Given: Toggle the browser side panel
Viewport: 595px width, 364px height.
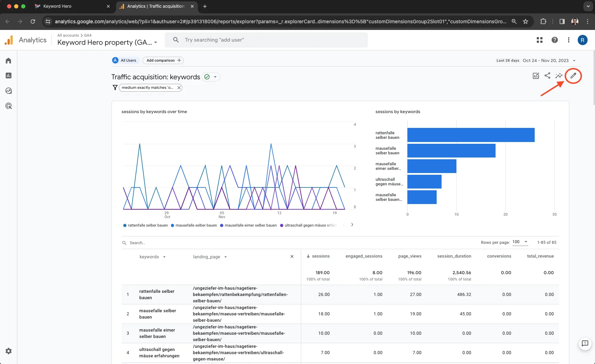Looking at the screenshot, I should (562, 21).
